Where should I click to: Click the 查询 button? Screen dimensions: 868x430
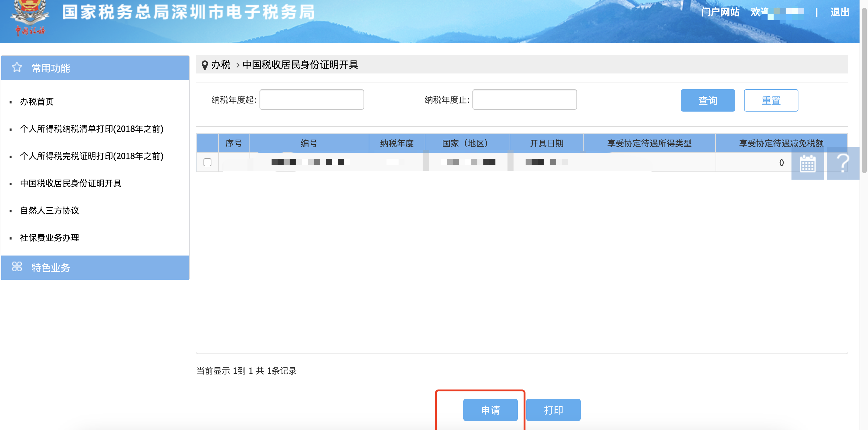coord(707,100)
